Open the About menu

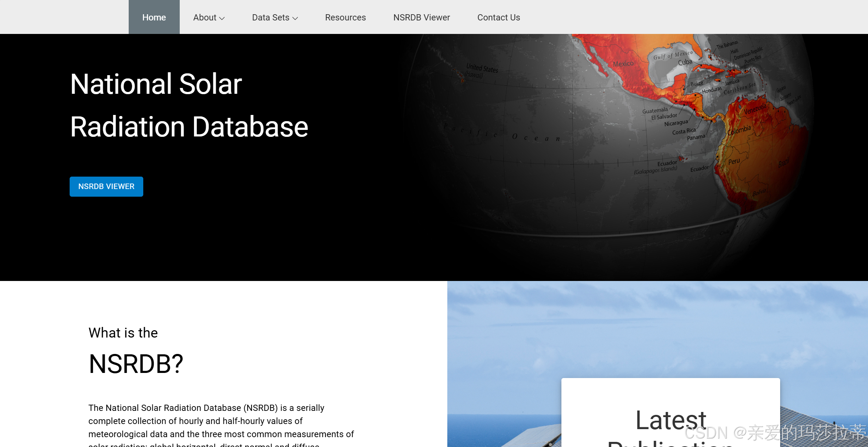[x=205, y=17]
